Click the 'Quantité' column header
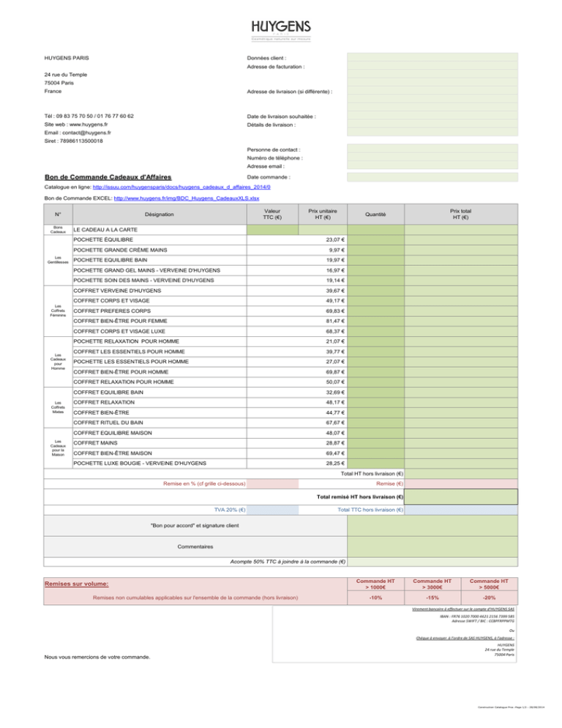 375,215
